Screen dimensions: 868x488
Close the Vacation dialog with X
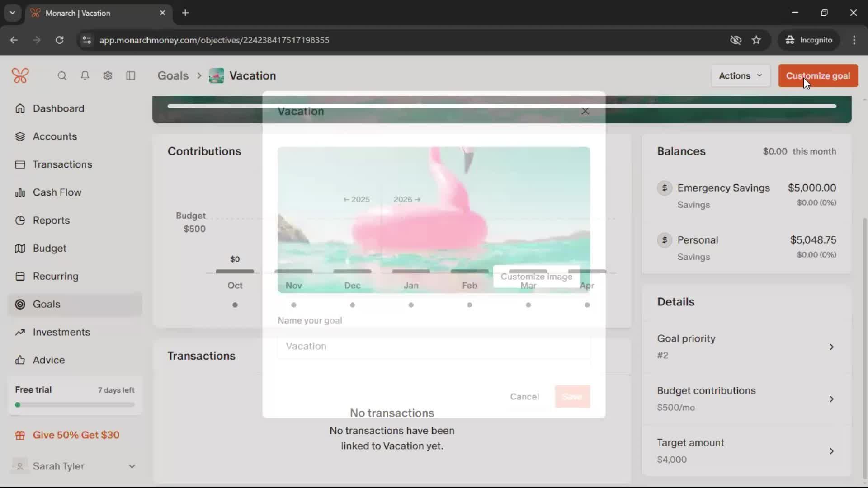[585, 111]
